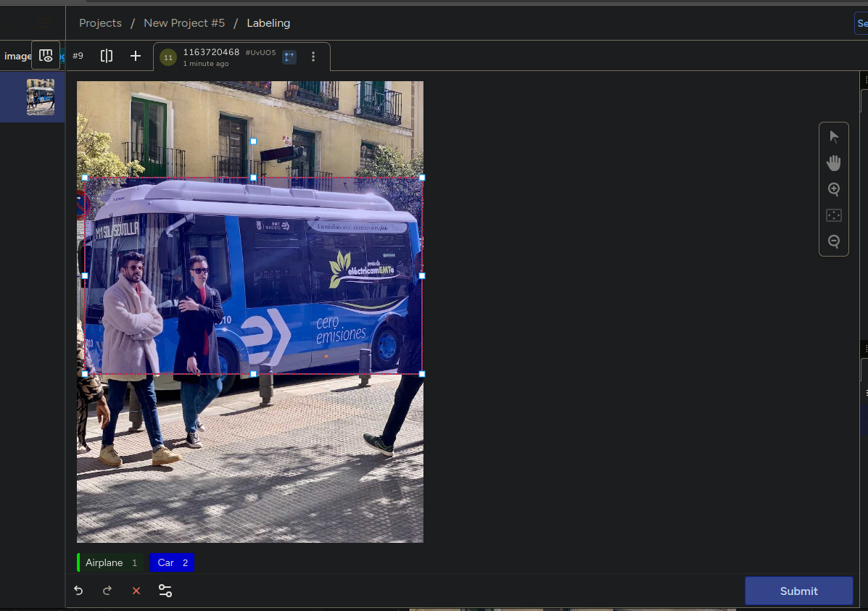Select the pointer selection tool

(x=834, y=137)
